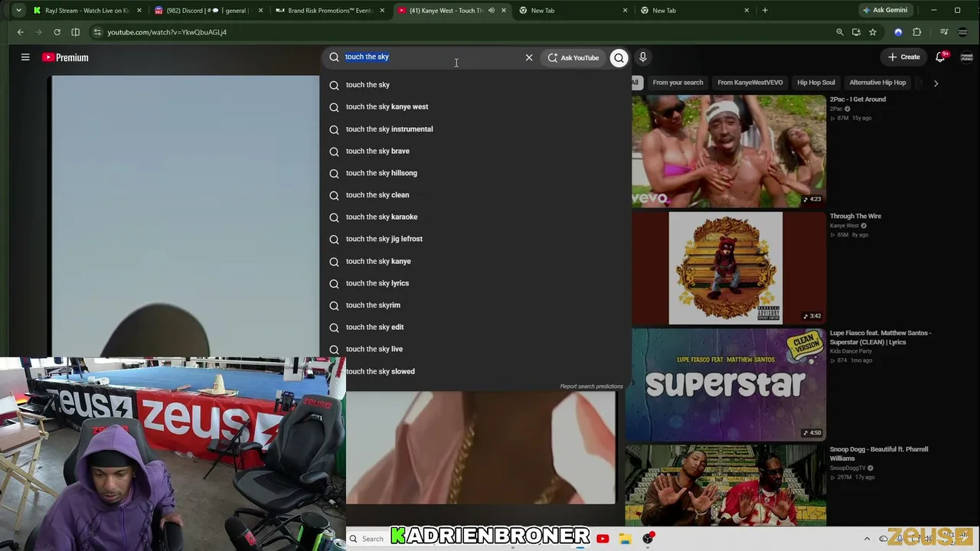Switch to the first New Tab
Screen dimensions: 980x551
pyautogui.click(x=571, y=10)
